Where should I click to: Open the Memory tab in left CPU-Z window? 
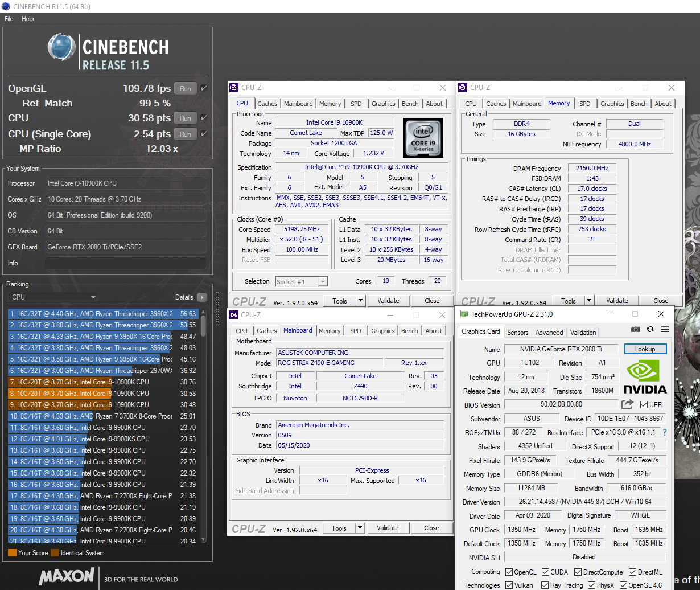tap(330, 103)
